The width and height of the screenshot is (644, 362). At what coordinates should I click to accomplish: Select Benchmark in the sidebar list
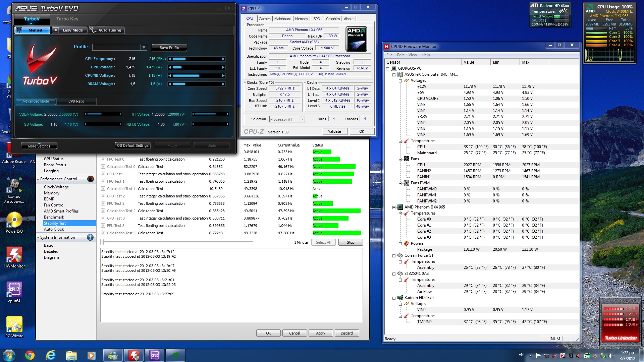click(54, 217)
